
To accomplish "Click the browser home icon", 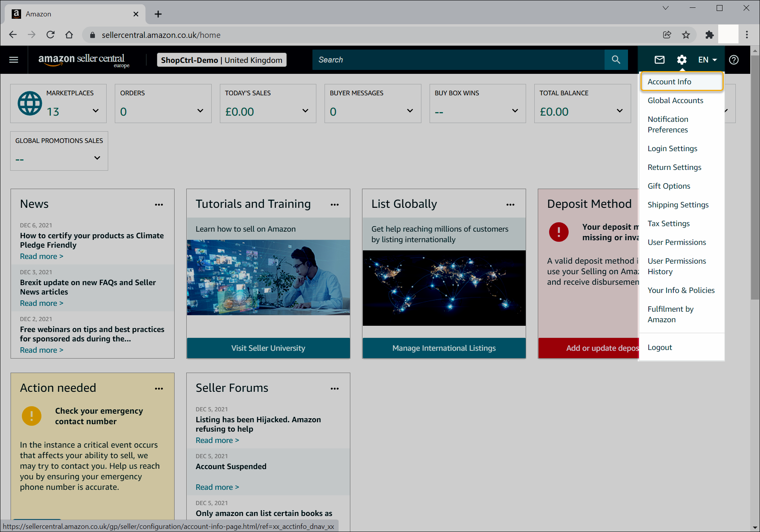I will (x=69, y=35).
